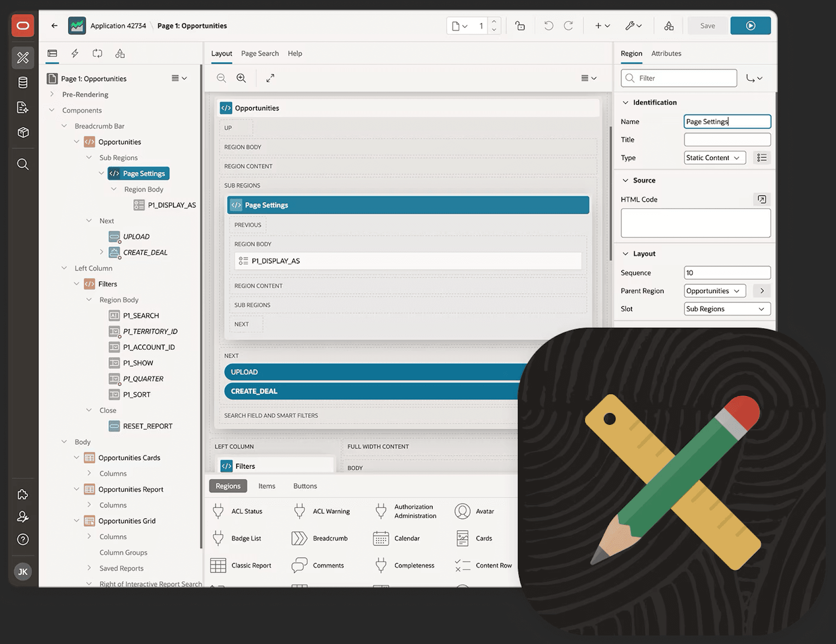Open the layout options menu
Image resolution: width=836 pixels, height=644 pixels.
pyautogui.click(x=589, y=78)
